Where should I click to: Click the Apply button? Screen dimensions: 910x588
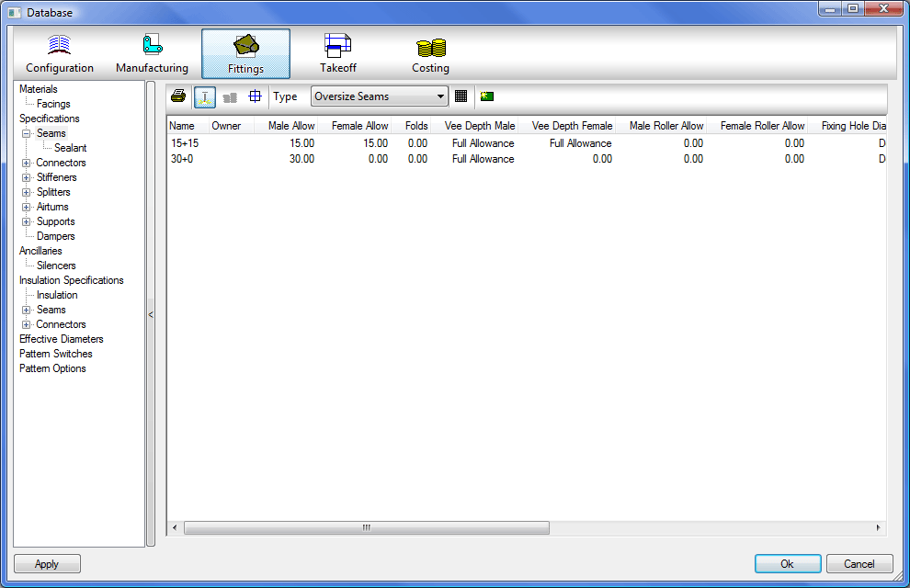pyautogui.click(x=47, y=563)
